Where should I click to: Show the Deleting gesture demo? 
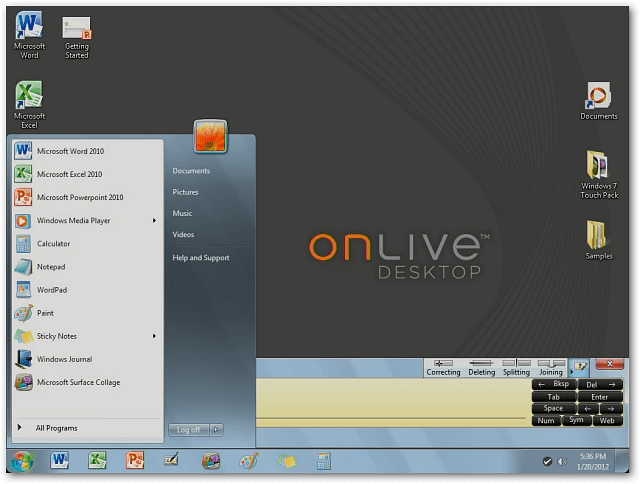(x=482, y=368)
